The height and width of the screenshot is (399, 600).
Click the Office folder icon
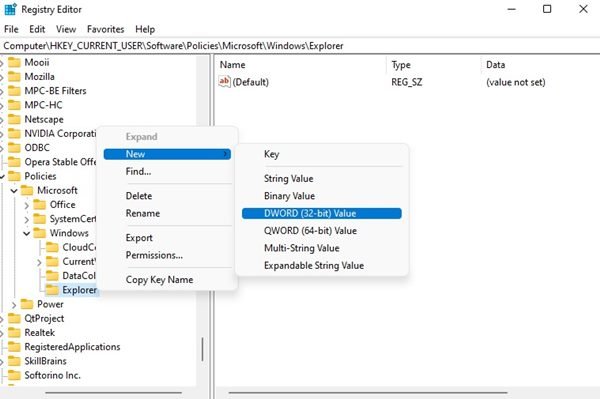pos(40,205)
